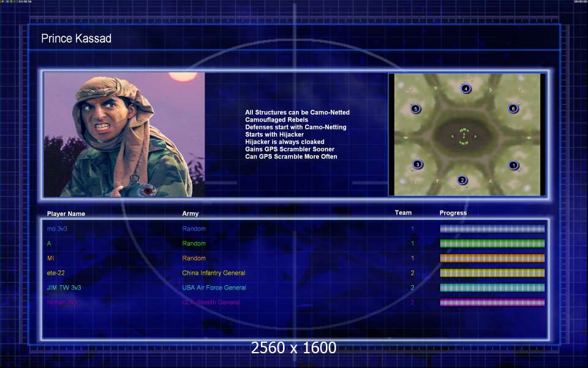The height and width of the screenshot is (368, 588).
Task: Select start position marker 5 on minimap
Action: point(415,109)
